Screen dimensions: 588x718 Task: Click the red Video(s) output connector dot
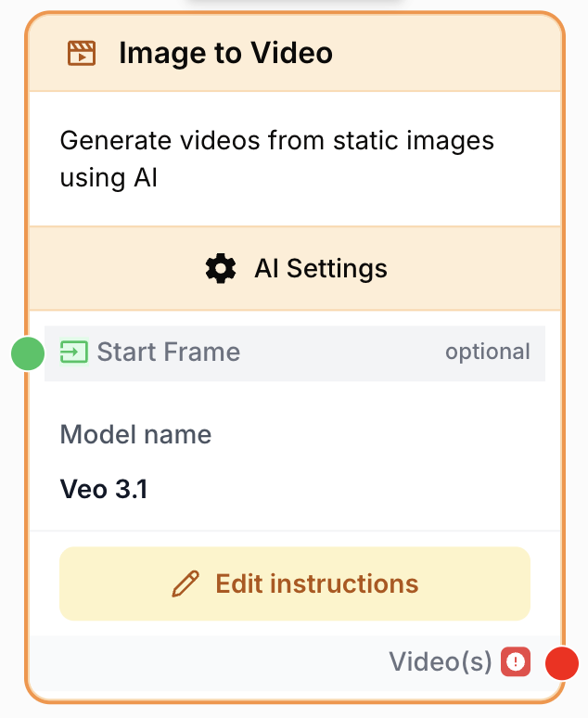pos(562,663)
